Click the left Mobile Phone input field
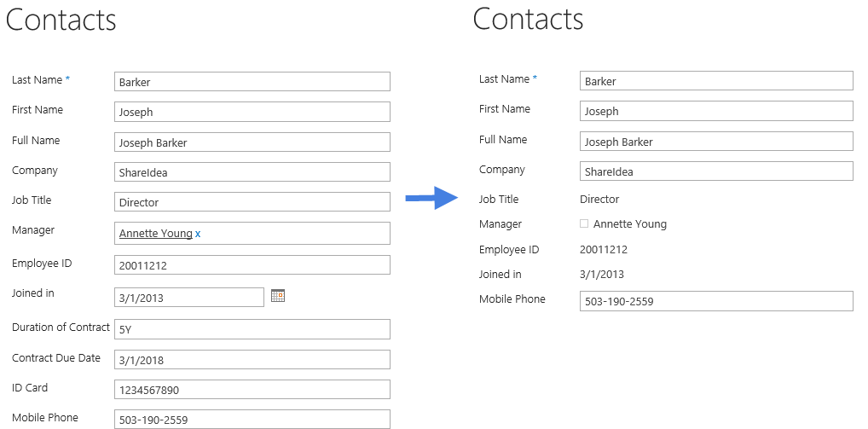The image size is (868, 429). point(252,419)
